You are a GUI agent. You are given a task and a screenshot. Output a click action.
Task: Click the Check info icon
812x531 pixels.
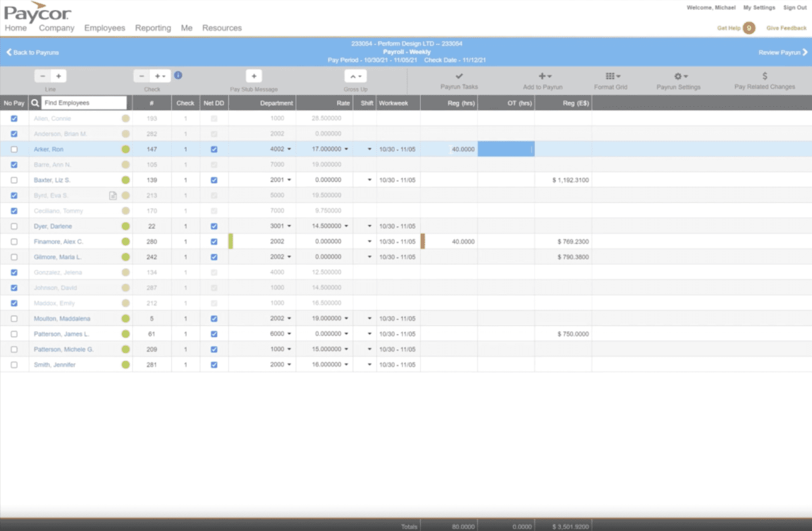pos(178,75)
